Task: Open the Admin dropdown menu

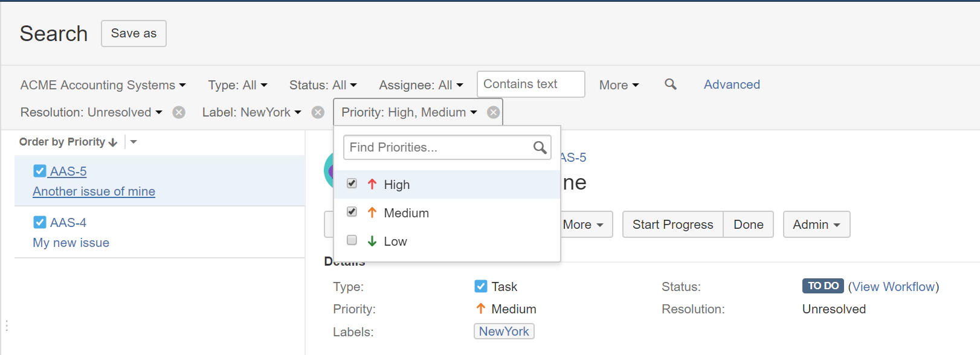Action: click(816, 225)
